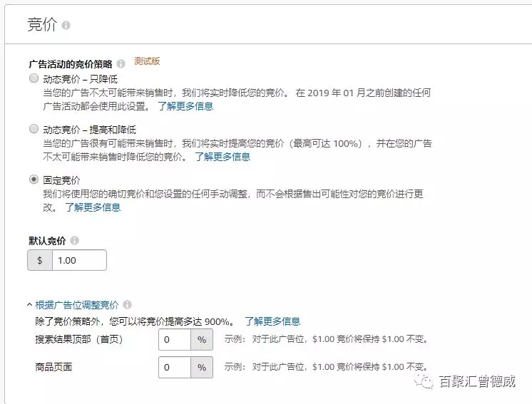Click the 广告活动的竞价策略 heading text
The image size is (532, 404).
tap(70, 64)
